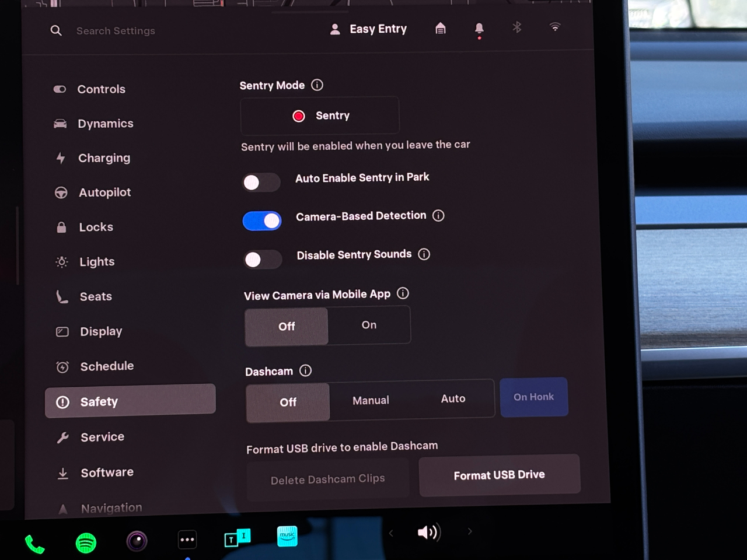Screen dimensions: 747x560
Task: Enable Auto Enable Sentry in Park
Action: (x=261, y=183)
